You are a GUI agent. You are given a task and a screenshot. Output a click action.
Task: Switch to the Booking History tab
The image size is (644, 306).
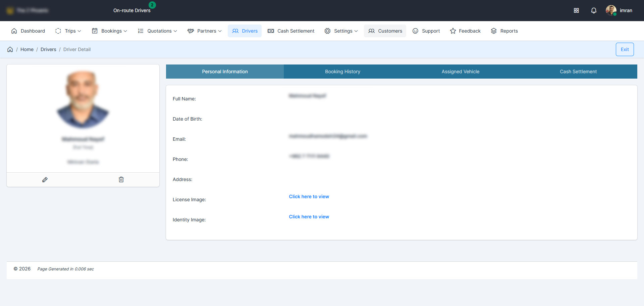point(342,72)
